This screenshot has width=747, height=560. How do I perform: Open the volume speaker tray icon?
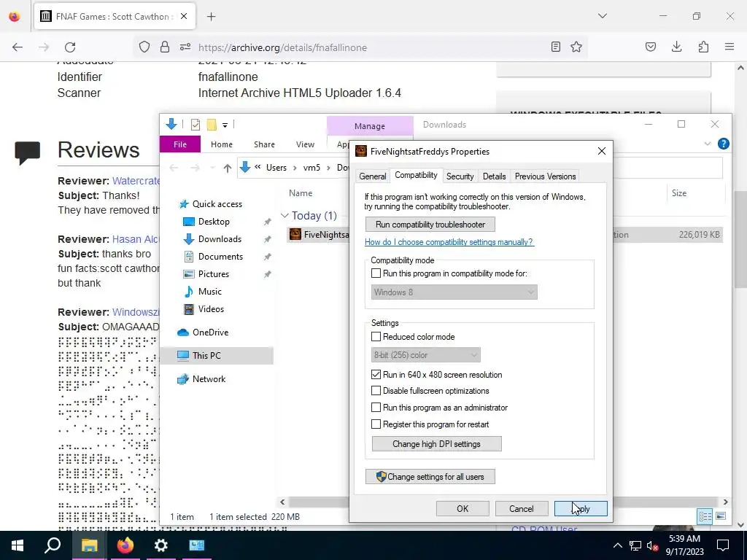coord(652,545)
